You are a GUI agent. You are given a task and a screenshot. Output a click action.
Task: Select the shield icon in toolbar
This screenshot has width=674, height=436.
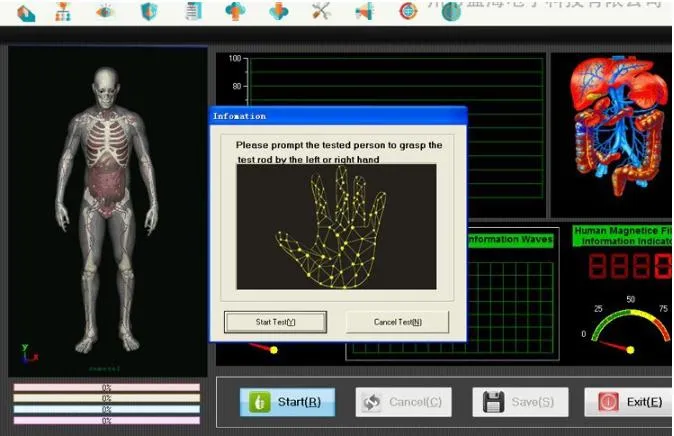[x=149, y=12]
